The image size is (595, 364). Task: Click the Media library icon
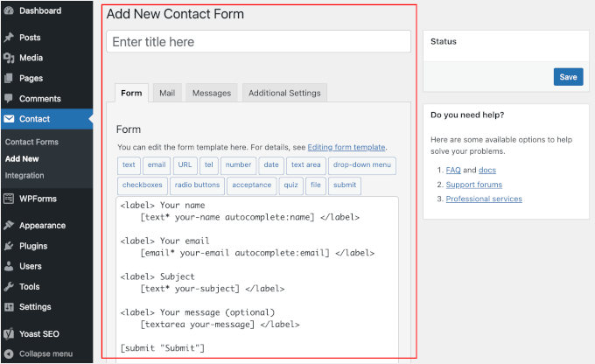point(9,58)
